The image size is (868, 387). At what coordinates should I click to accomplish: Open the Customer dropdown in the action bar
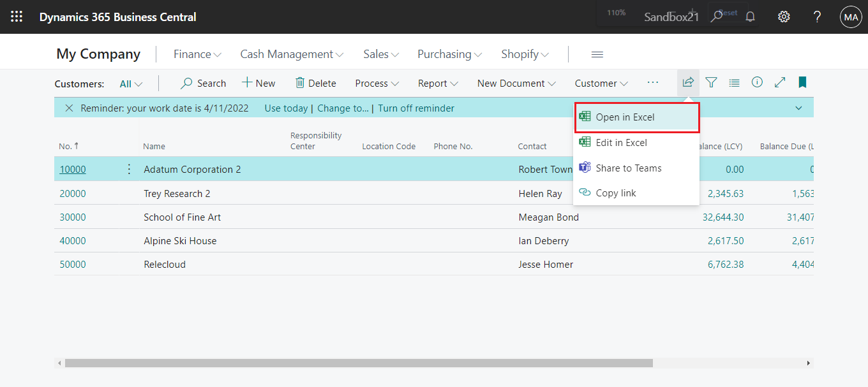(601, 83)
